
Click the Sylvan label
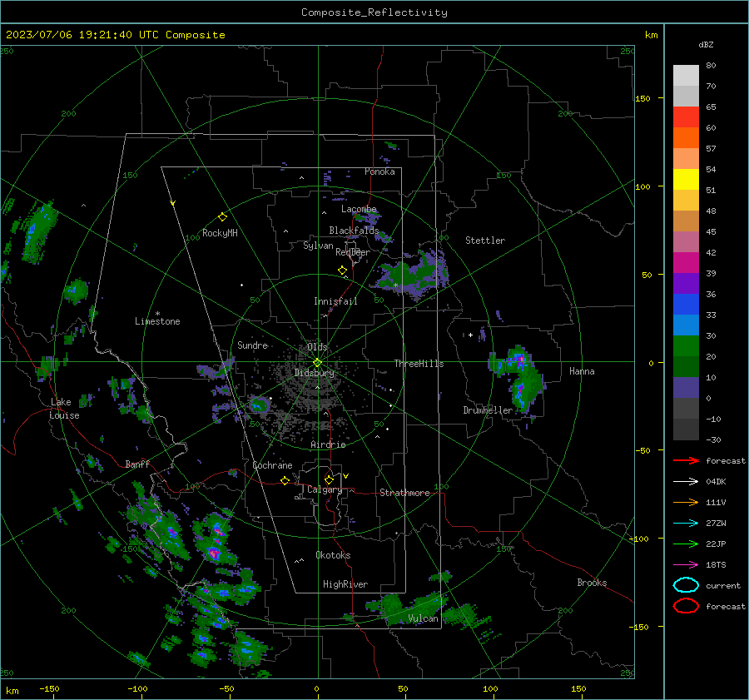point(318,246)
